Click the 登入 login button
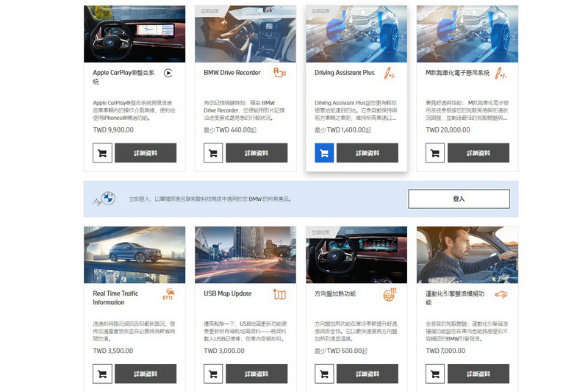Viewport: 588px width, 392px height. (459, 199)
